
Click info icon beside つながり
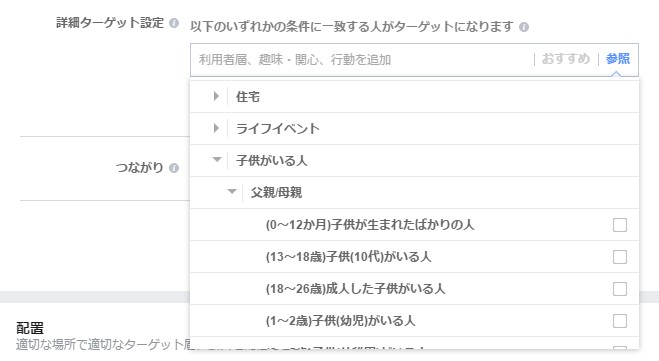pos(174,168)
